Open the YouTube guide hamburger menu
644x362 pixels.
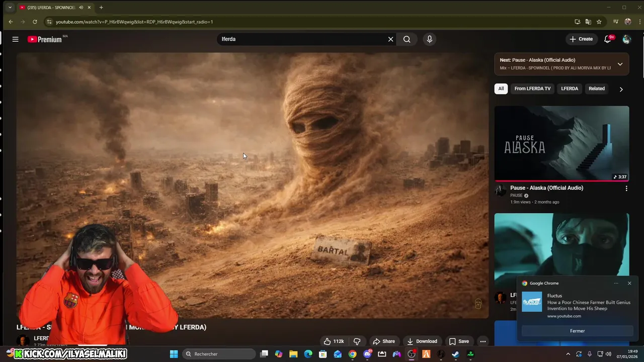coord(16,39)
